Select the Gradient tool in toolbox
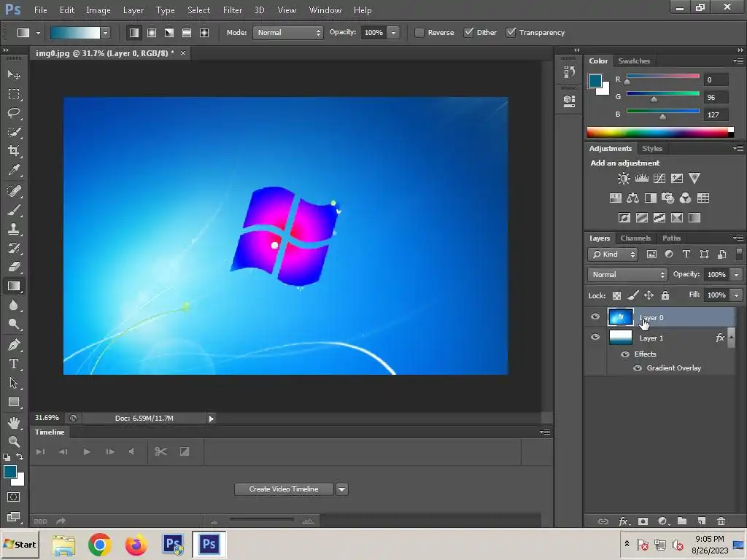This screenshot has width=747, height=560. coord(14,286)
